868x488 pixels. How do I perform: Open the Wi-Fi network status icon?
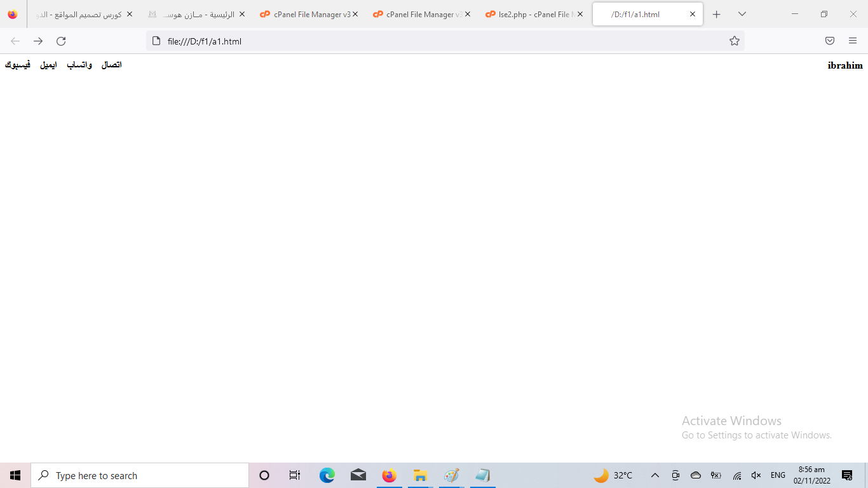click(737, 475)
